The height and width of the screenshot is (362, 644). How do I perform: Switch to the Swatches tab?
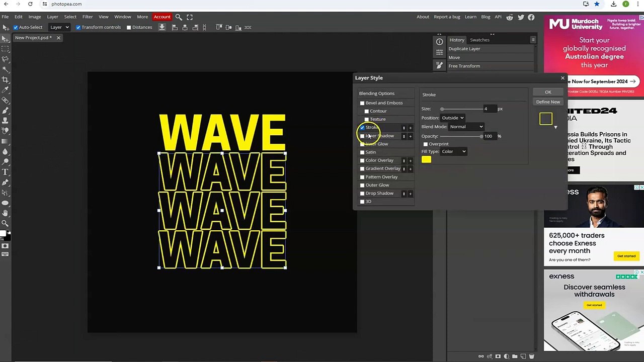click(x=479, y=40)
